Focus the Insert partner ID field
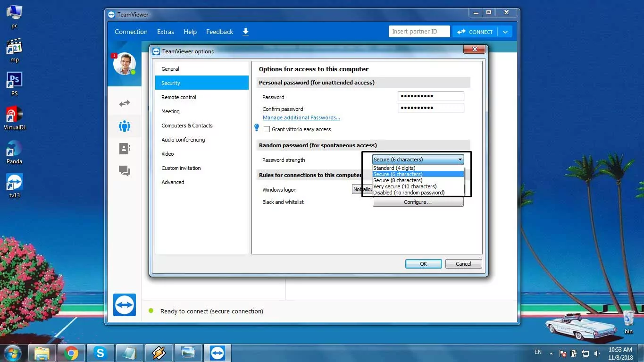 pyautogui.click(x=419, y=32)
